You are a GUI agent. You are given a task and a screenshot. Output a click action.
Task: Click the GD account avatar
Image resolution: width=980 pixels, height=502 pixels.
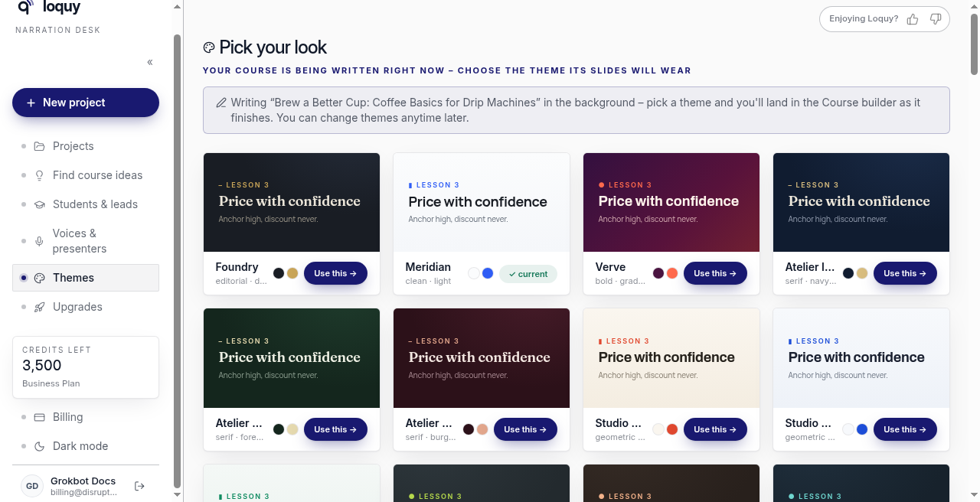(32, 486)
